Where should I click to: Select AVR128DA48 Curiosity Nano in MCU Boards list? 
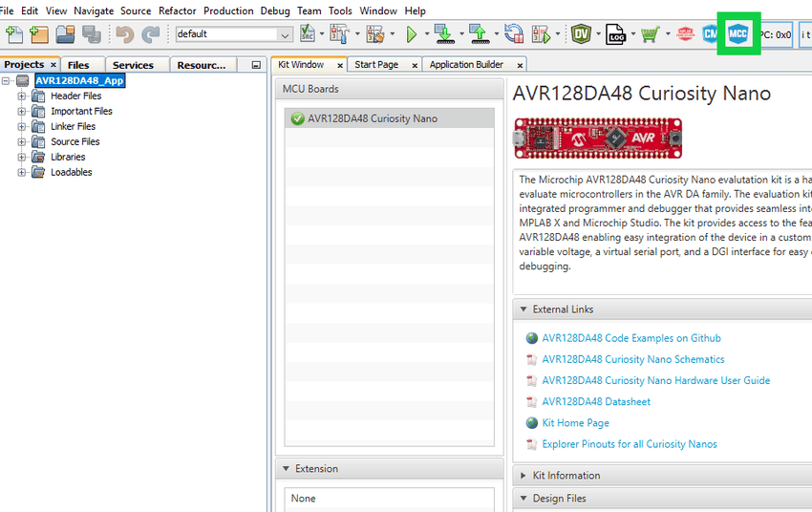(373, 118)
